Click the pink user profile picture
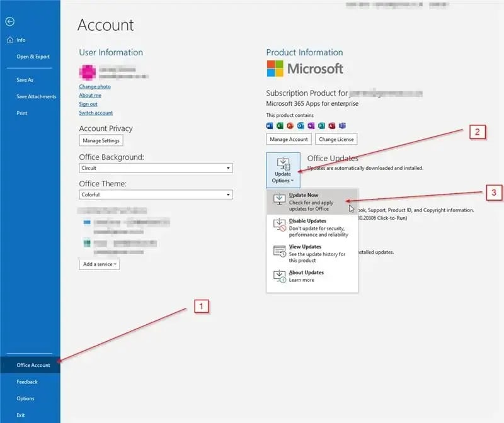 click(x=88, y=72)
